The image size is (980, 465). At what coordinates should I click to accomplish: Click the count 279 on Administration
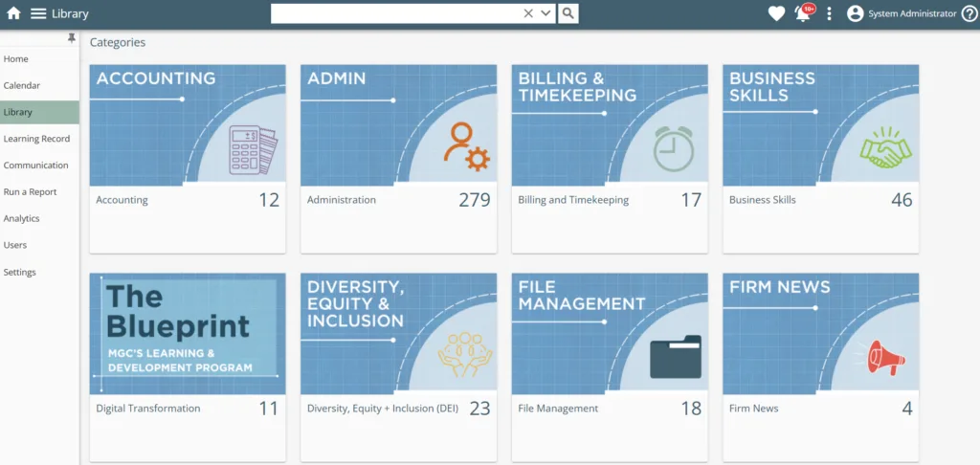[x=475, y=200]
